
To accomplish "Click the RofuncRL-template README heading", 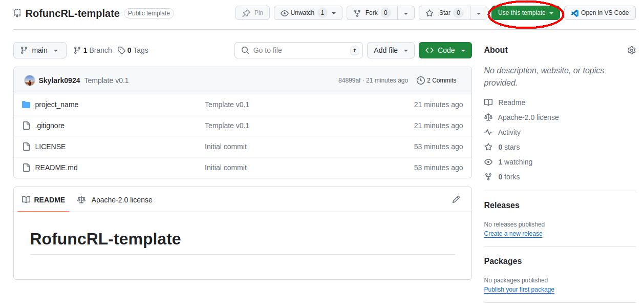I will pyautogui.click(x=105, y=239).
